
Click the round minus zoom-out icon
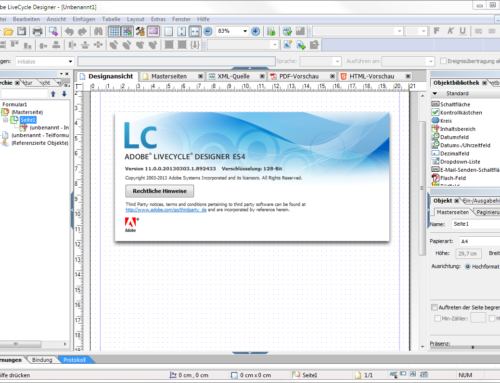coord(208,32)
